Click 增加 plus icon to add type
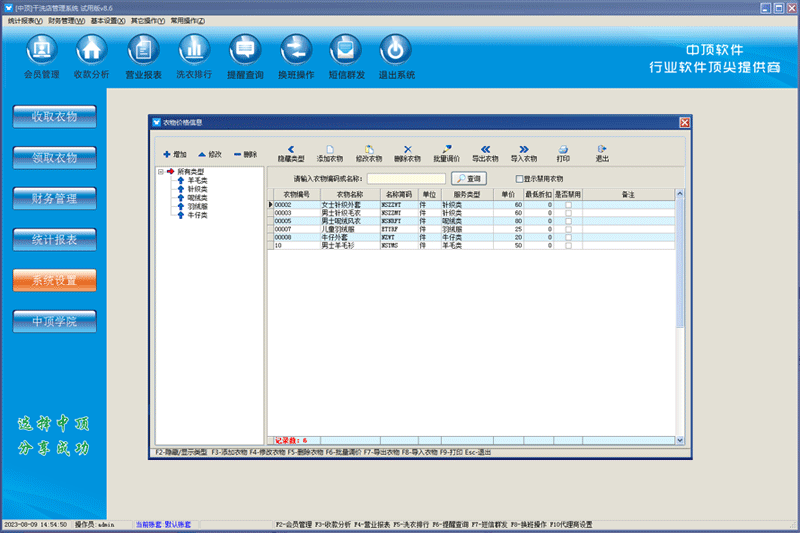The image size is (800, 533). [x=167, y=154]
